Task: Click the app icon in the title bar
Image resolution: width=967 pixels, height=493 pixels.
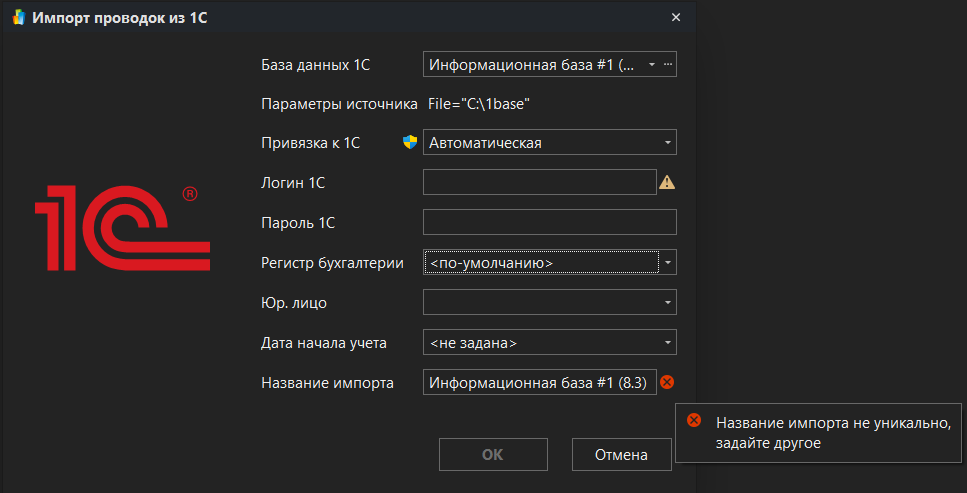Action: [19, 17]
